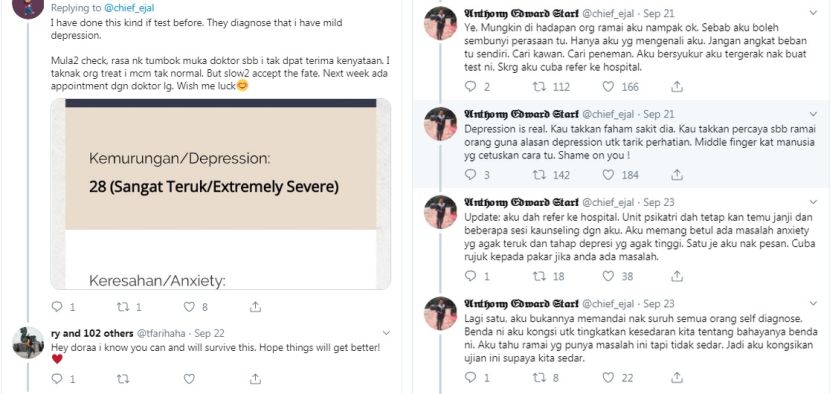Like the tweet with depression test image
830x394 pixels.
pos(189,307)
